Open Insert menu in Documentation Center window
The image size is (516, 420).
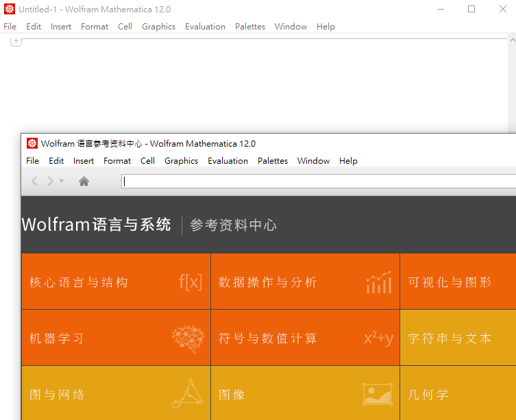point(84,161)
